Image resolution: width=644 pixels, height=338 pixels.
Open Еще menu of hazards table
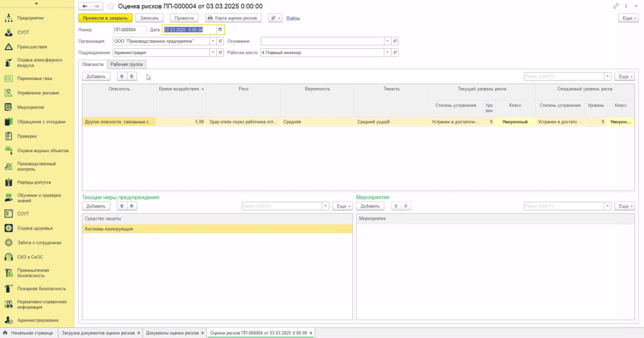click(625, 76)
